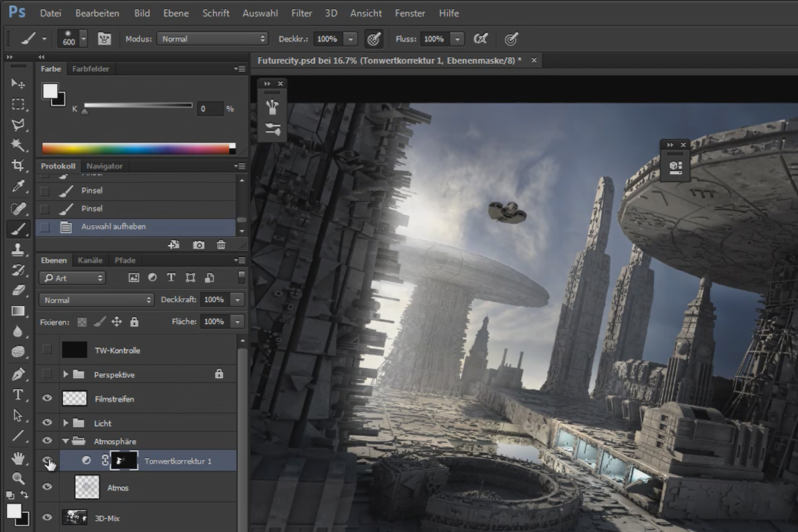Screen dimensions: 798x532
Task: Select the Move tool
Action: (18, 83)
